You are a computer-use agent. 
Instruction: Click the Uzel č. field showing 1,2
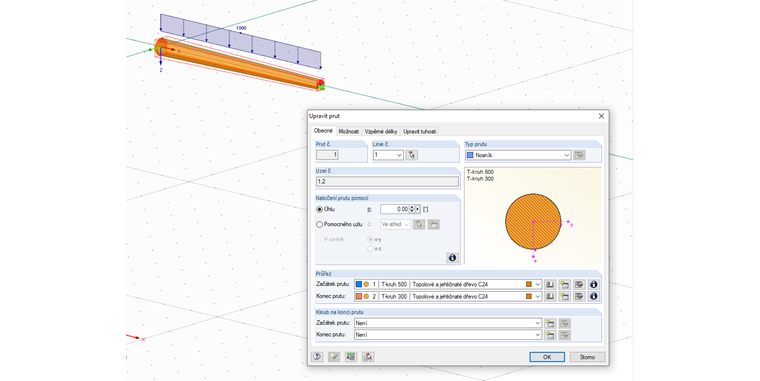(387, 181)
